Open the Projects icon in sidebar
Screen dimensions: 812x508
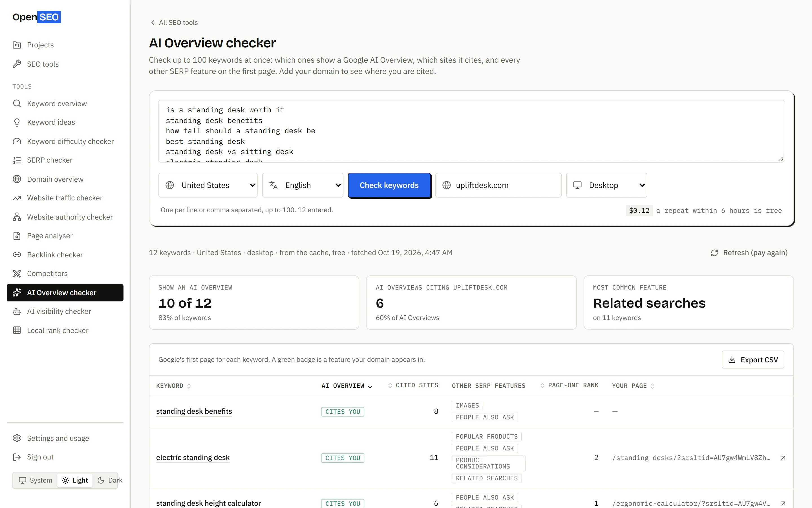pyautogui.click(x=17, y=45)
